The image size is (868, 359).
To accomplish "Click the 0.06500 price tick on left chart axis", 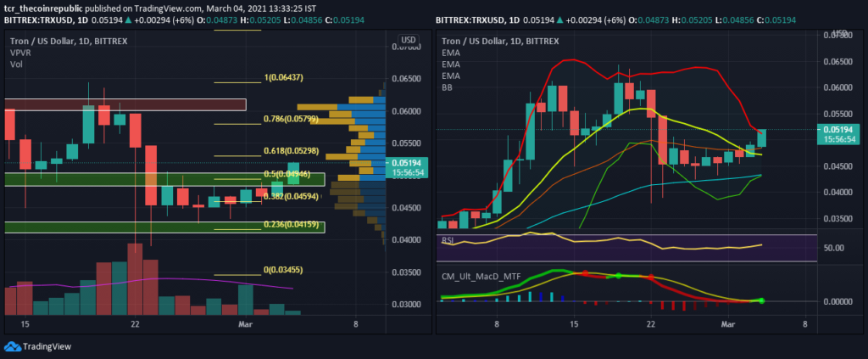I will 406,79.
